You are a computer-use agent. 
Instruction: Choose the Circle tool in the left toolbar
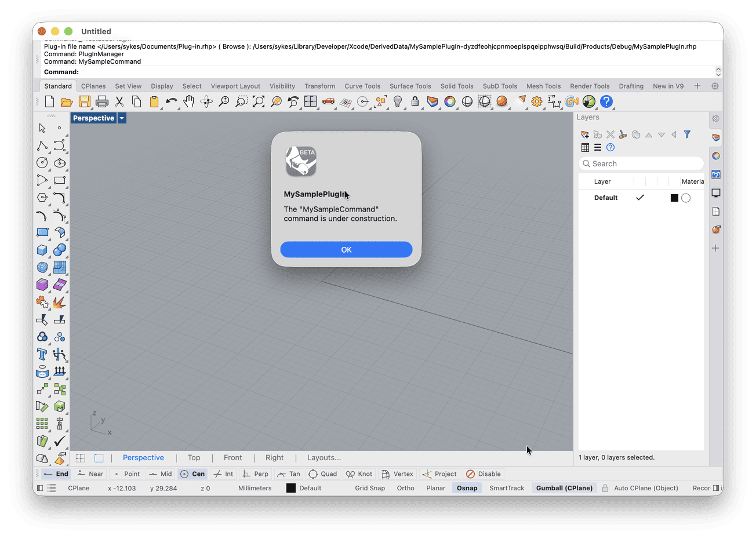42,163
